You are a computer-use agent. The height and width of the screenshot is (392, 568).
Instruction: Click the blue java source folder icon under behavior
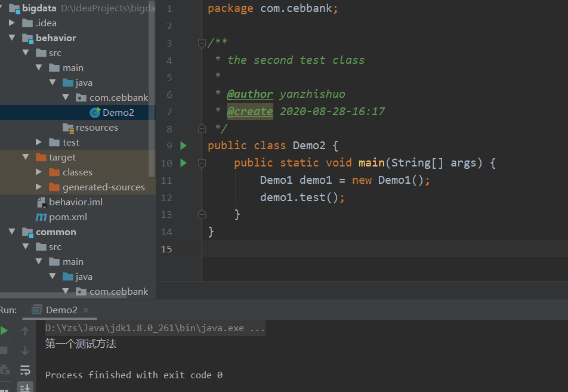(68, 82)
